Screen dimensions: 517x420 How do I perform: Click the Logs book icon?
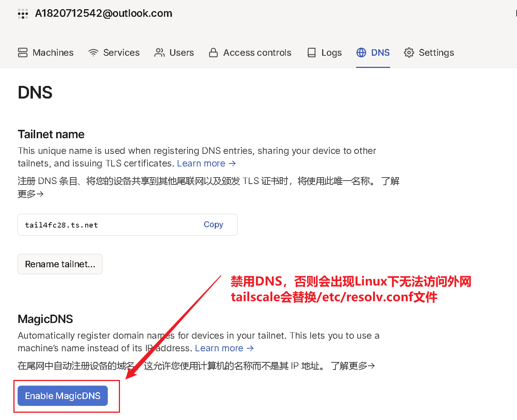click(x=311, y=53)
